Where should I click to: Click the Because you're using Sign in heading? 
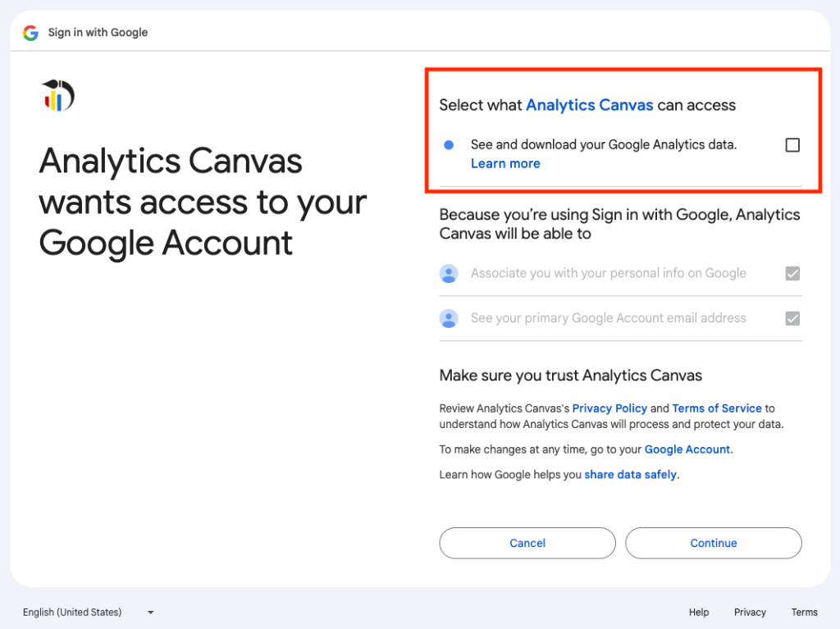click(620, 224)
